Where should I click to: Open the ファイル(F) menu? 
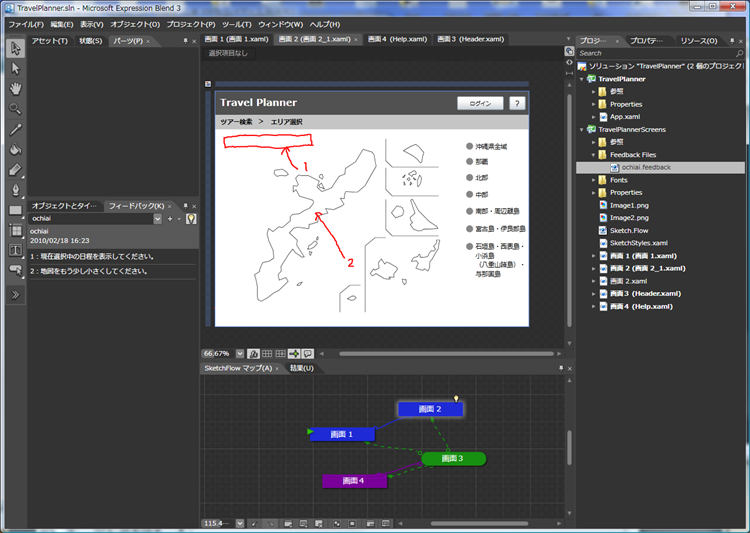pos(26,24)
